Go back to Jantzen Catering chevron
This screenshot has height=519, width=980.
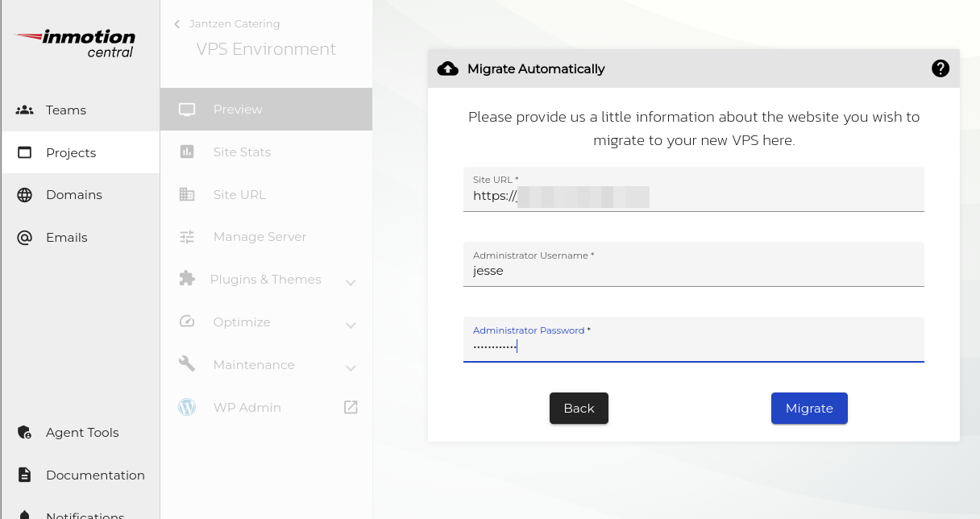(x=177, y=24)
